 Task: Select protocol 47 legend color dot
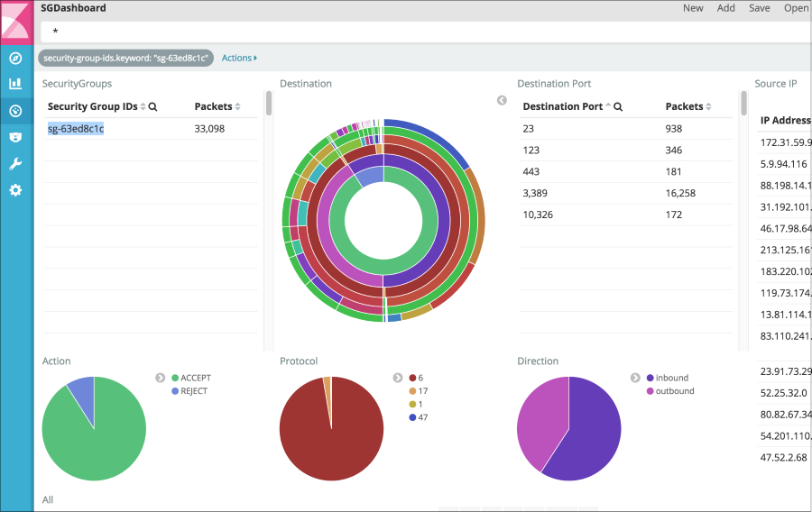[412, 417]
